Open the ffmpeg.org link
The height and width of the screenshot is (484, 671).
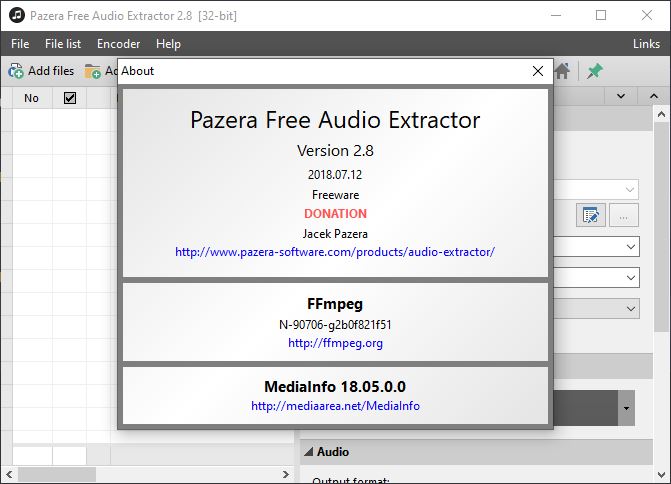[336, 343]
